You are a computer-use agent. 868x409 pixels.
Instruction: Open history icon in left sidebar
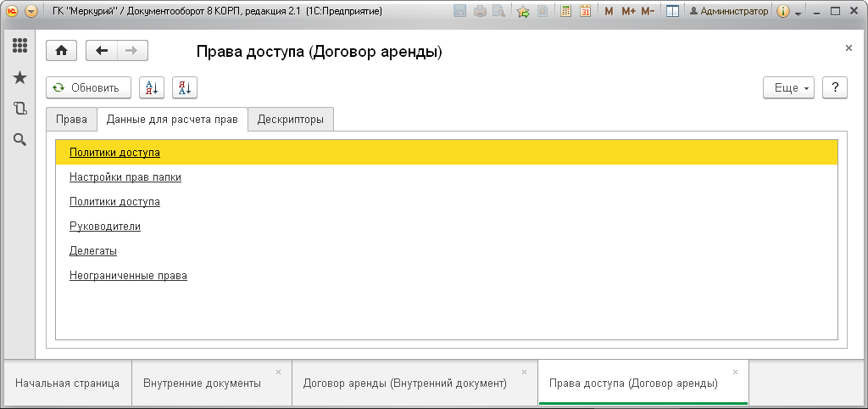pos(20,108)
